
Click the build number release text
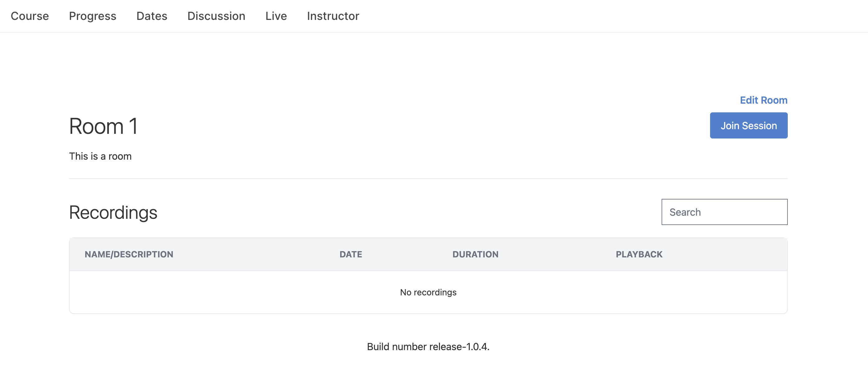click(x=428, y=346)
